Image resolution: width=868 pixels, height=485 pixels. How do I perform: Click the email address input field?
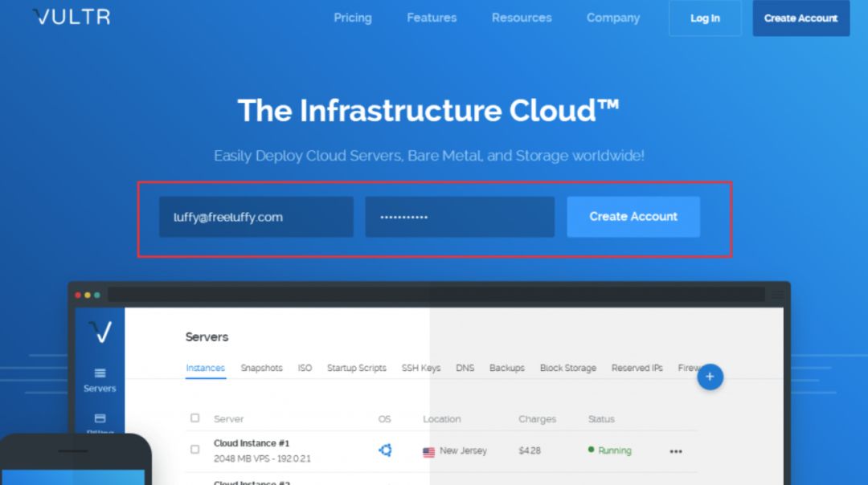(x=256, y=217)
